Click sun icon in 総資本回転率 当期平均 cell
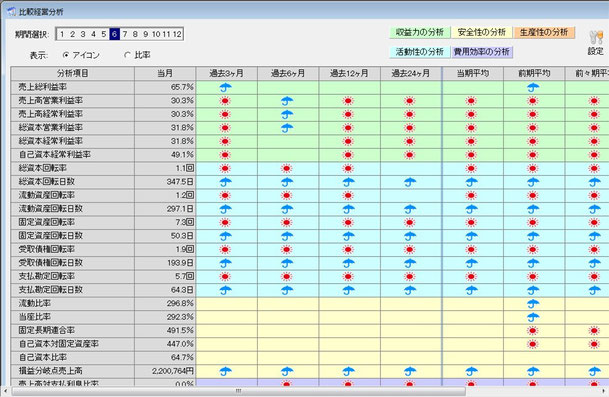Image resolution: width=609 pixels, height=397 pixels. click(x=471, y=169)
